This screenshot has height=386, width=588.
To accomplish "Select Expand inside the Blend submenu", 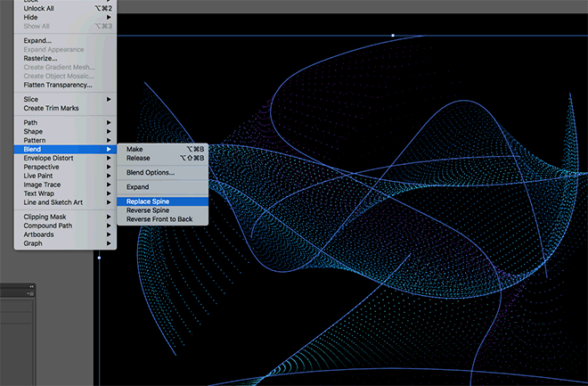I will coord(138,187).
